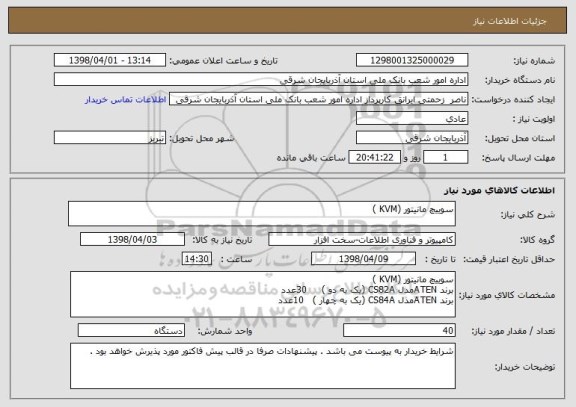Screen dimensions: 576x407
Task: Click the goods group field سخت افزار
Action: [362, 239]
